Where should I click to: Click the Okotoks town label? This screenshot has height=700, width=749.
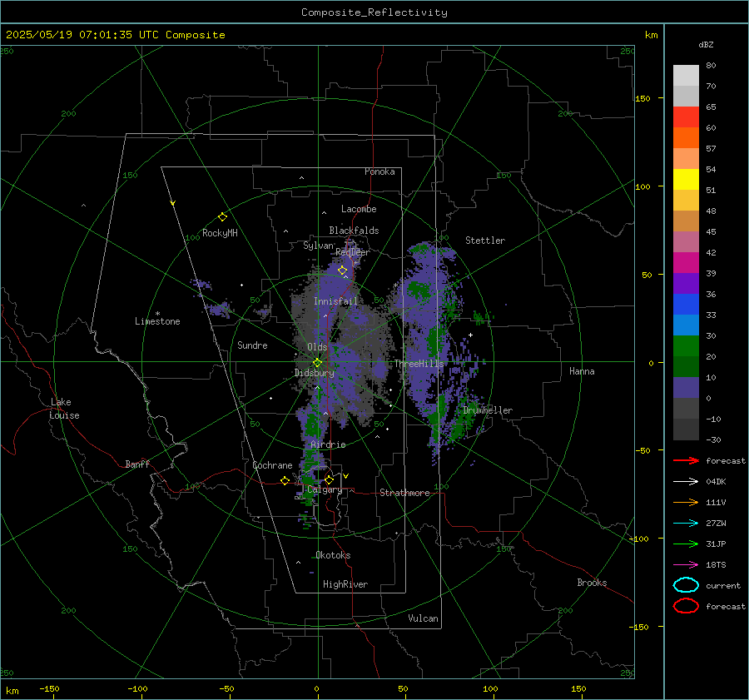point(333,555)
